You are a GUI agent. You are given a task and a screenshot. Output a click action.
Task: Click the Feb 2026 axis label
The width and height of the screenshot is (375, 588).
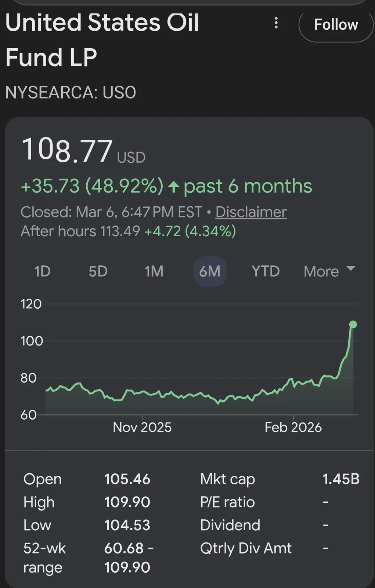coord(293,427)
